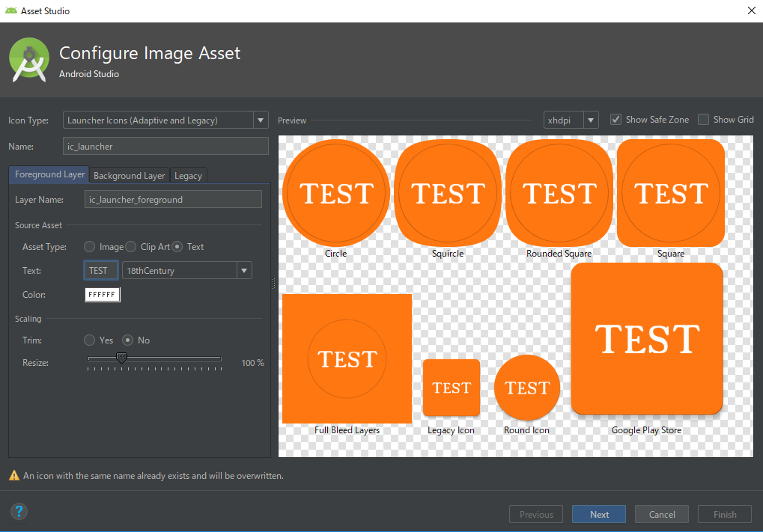Click the Finish button
The height and width of the screenshot is (532, 763).
tap(725, 514)
